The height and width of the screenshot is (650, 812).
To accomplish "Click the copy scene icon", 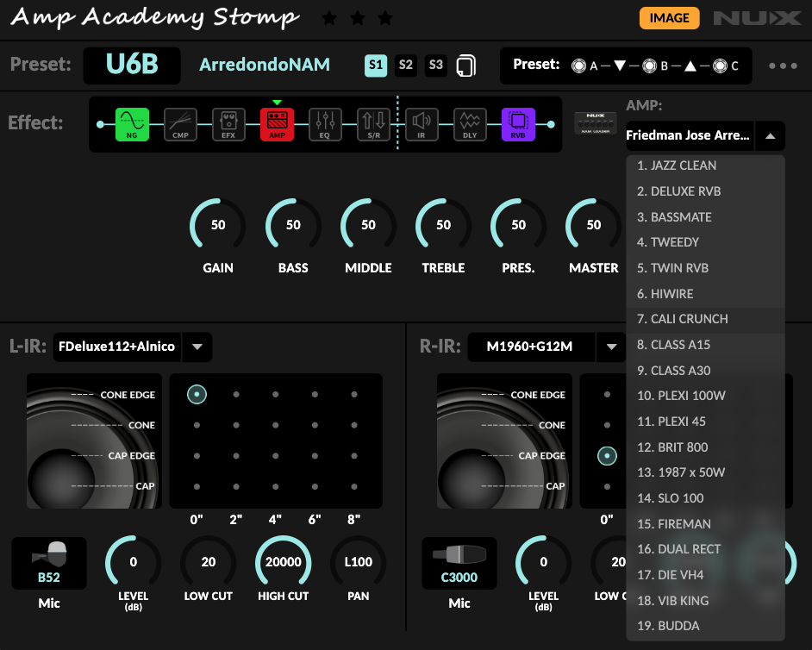I will tap(465, 66).
